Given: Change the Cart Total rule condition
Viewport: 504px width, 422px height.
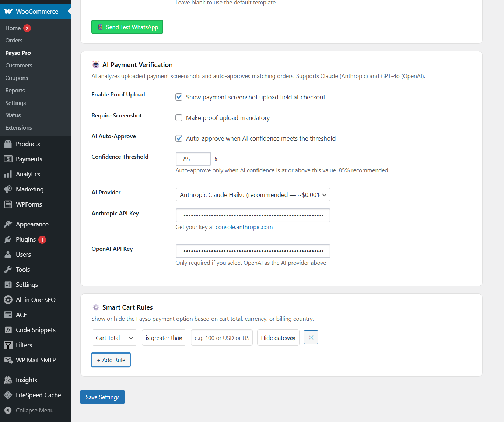Looking at the screenshot, I should pyautogui.click(x=164, y=337).
